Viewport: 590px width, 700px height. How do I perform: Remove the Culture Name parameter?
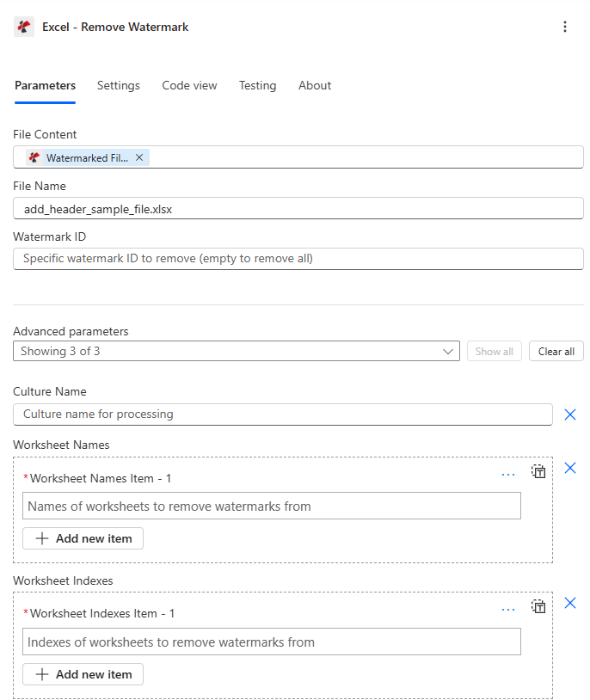[x=570, y=414]
